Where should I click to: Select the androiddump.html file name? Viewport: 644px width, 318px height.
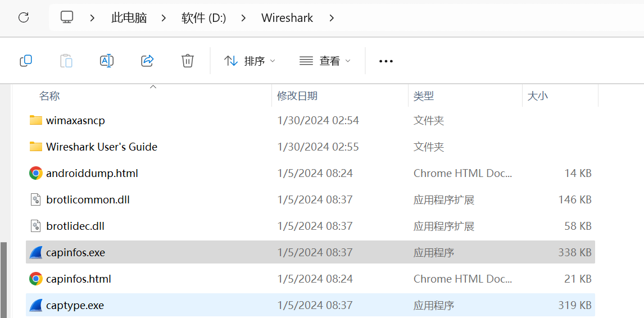tap(92, 174)
